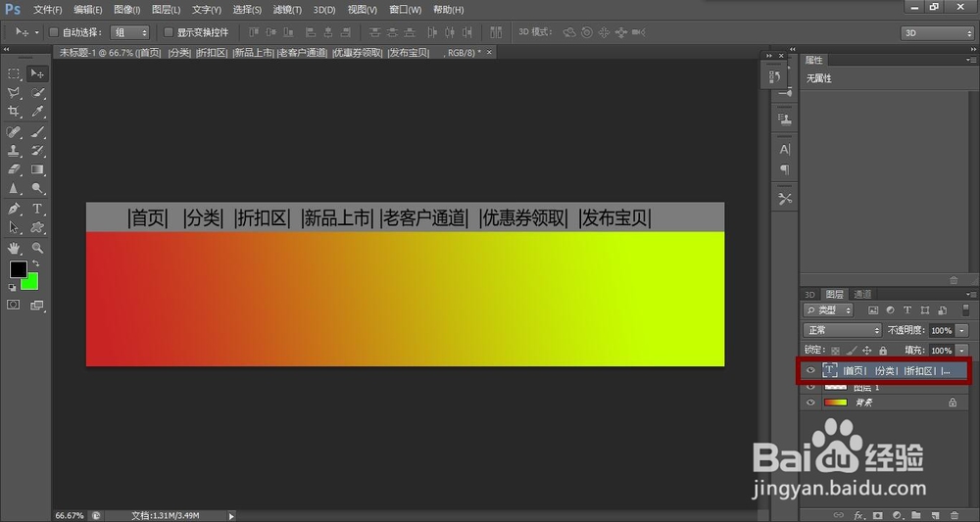
Task: Create a new layer group
Action: pyautogui.click(x=915, y=515)
